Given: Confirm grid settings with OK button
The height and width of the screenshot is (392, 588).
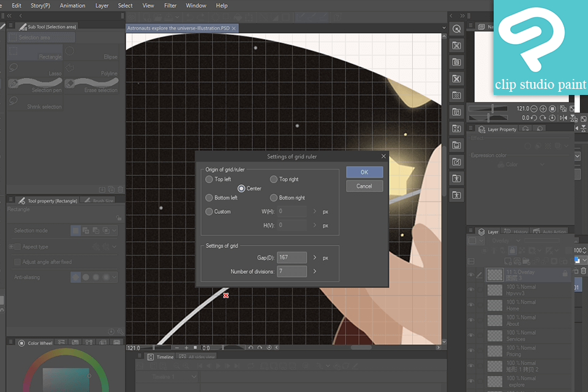Looking at the screenshot, I should [364, 172].
